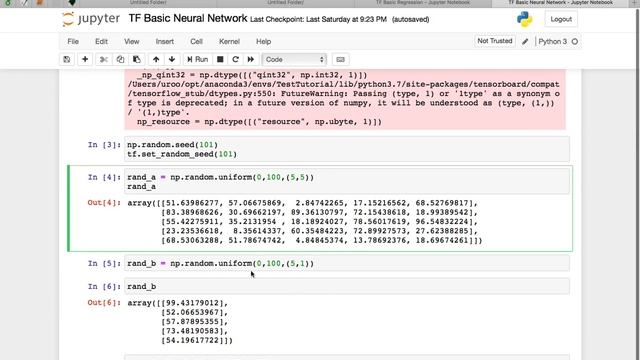The image size is (640, 360).
Task: Open the command palette keyboard icon
Action: pos(340,60)
